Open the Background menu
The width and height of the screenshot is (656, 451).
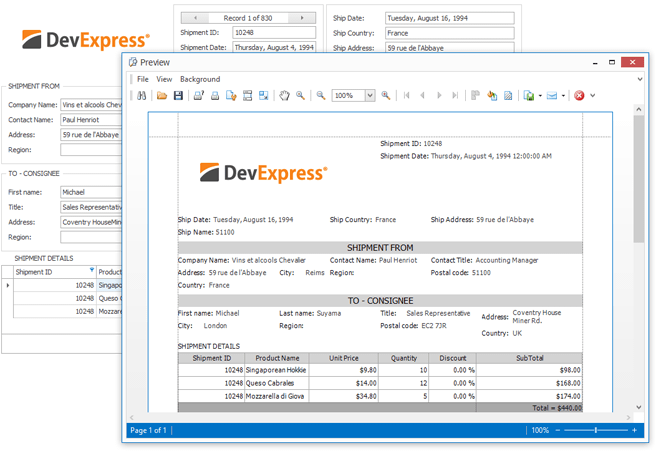click(200, 79)
